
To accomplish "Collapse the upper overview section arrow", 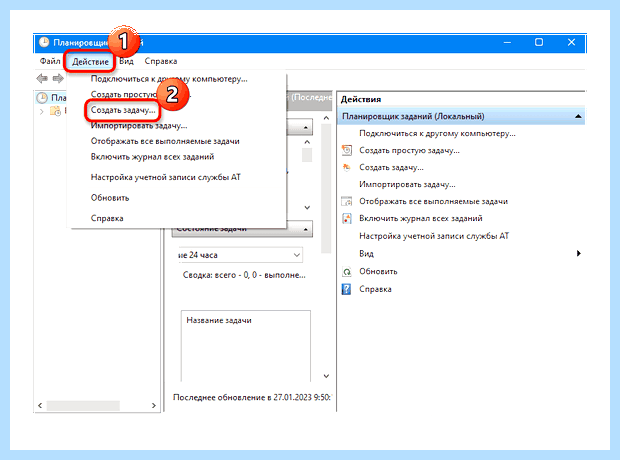I will [x=306, y=128].
